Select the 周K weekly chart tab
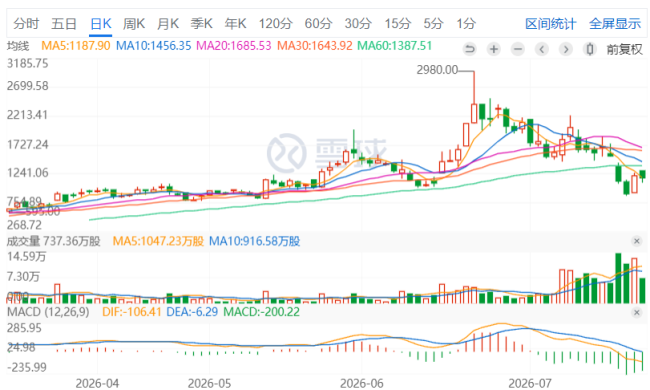The width and height of the screenshot is (650, 390). point(134,24)
